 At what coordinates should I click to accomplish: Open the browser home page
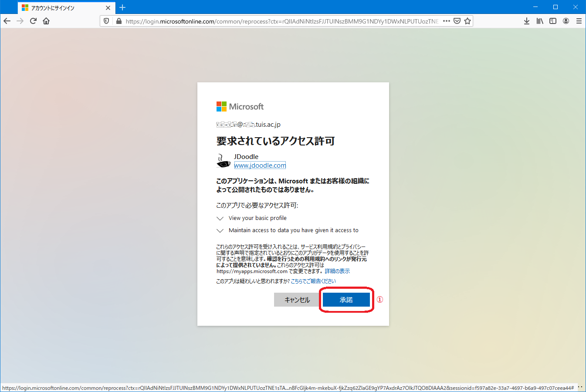coord(46,21)
